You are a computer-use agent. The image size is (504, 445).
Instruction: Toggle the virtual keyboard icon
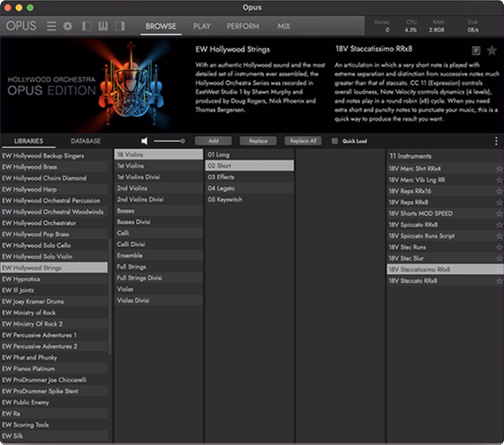coord(103,26)
